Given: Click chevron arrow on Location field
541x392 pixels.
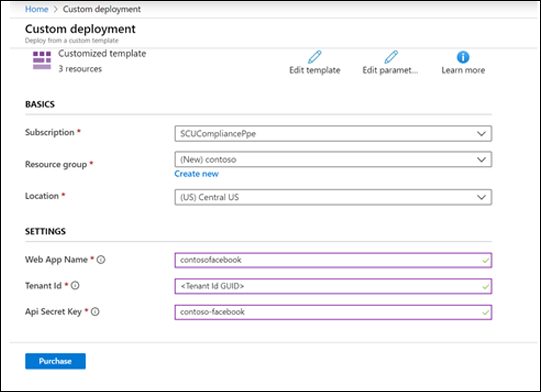Looking at the screenshot, I should [481, 197].
